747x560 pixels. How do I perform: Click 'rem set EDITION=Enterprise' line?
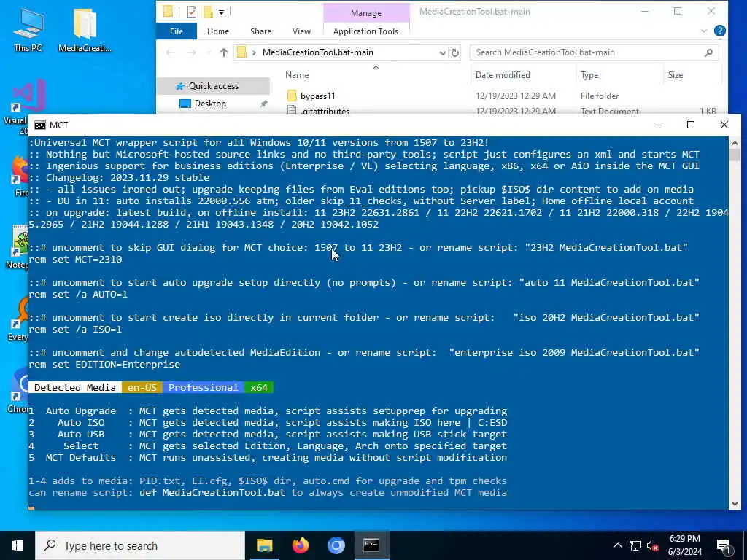coord(104,365)
